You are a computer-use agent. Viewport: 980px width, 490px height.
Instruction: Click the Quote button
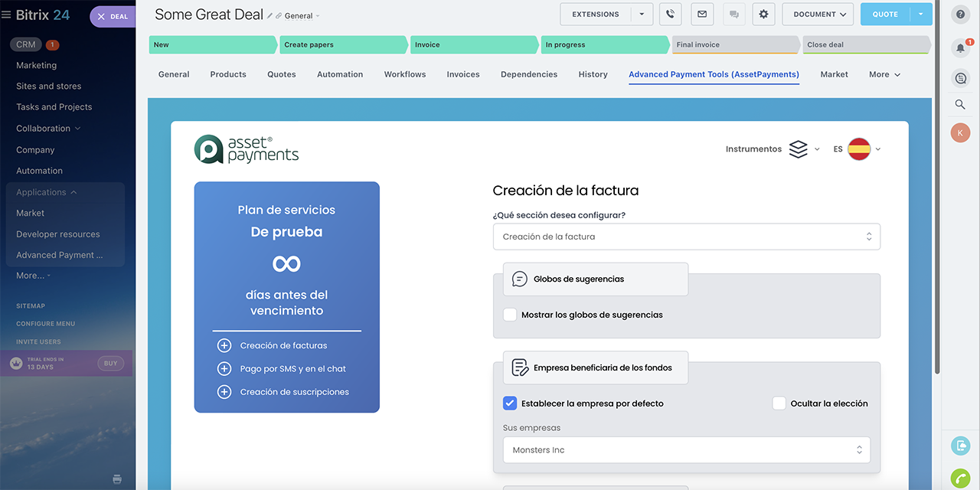point(885,15)
